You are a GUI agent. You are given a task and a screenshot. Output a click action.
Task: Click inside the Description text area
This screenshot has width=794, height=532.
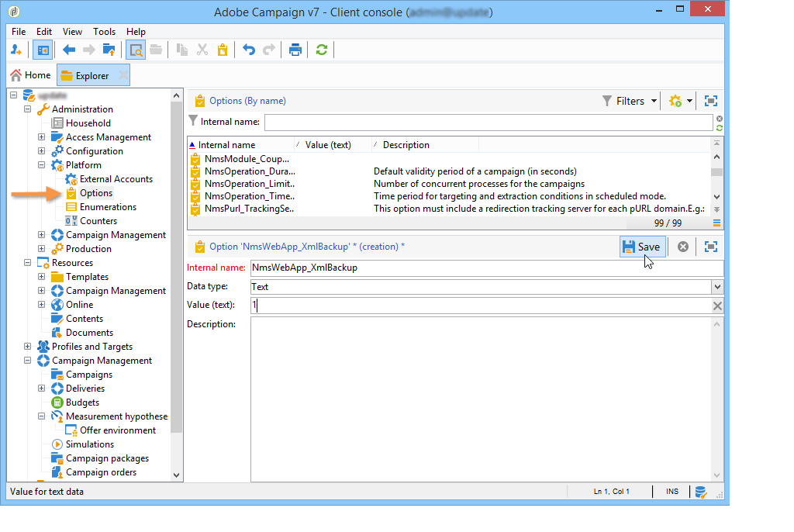click(x=481, y=399)
